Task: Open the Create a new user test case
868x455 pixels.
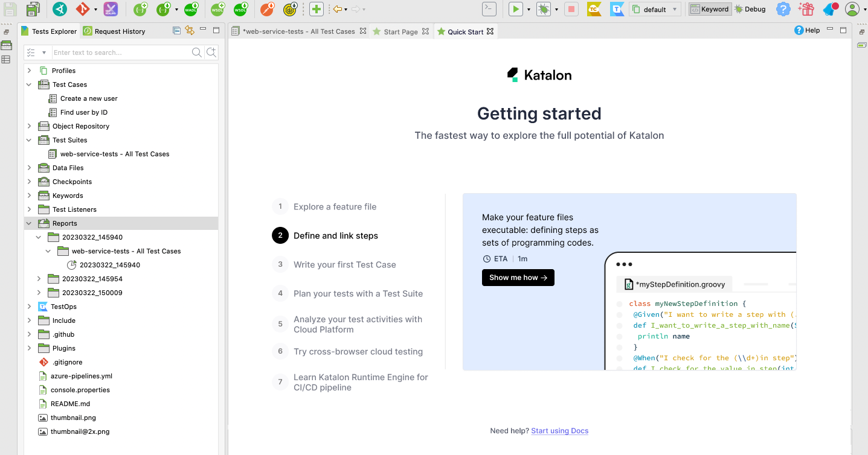Action: tap(89, 98)
